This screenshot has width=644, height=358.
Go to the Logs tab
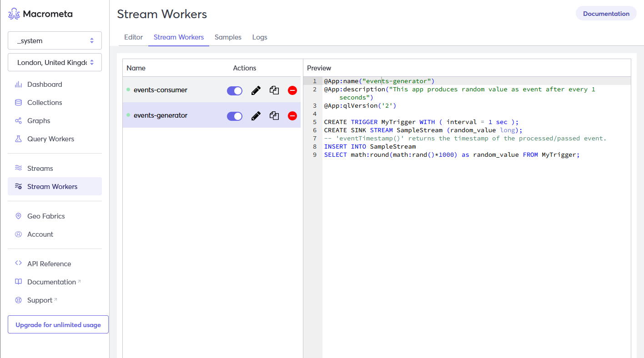(x=260, y=37)
